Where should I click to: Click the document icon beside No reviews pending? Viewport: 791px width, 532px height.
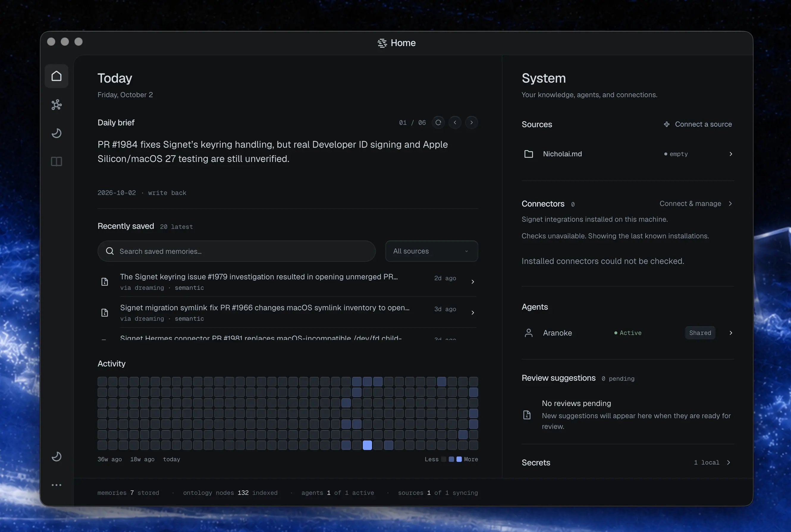click(x=527, y=415)
